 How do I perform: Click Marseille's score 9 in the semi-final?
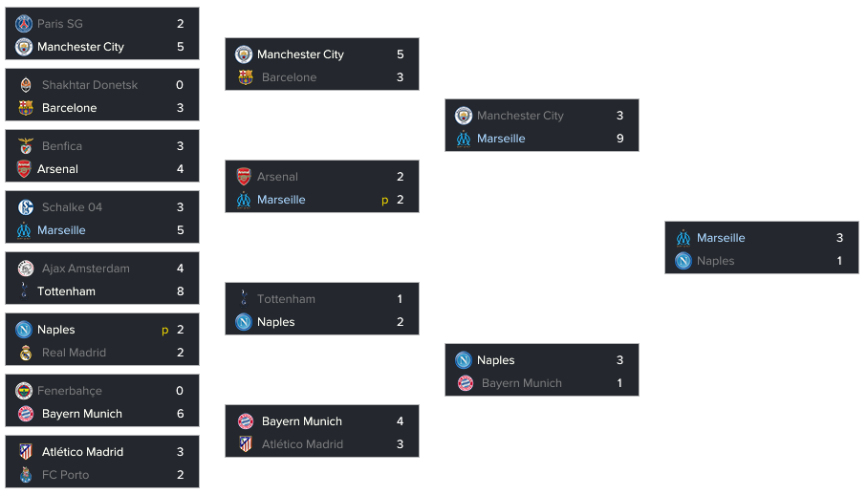pos(620,139)
